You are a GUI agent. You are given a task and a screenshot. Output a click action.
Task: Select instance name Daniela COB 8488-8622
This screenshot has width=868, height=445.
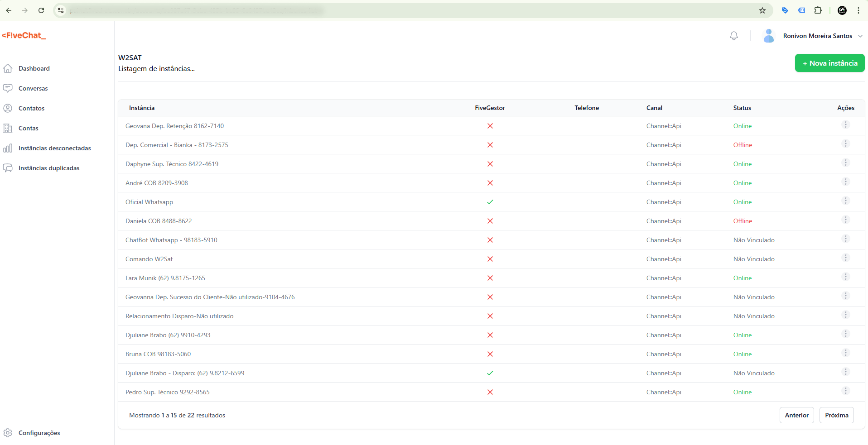pos(159,221)
